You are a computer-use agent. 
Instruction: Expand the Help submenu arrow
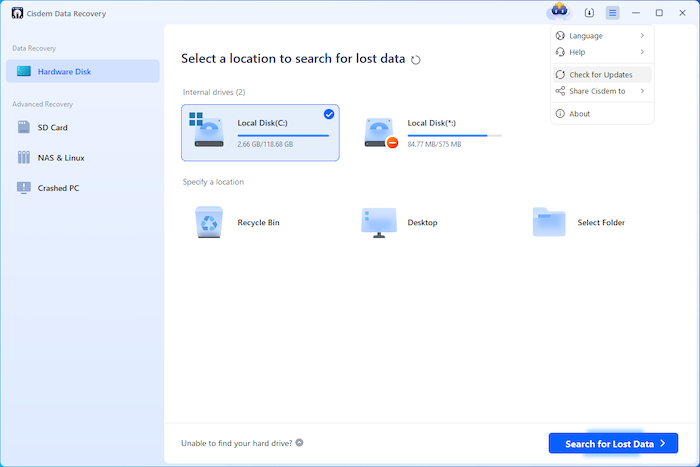point(641,52)
